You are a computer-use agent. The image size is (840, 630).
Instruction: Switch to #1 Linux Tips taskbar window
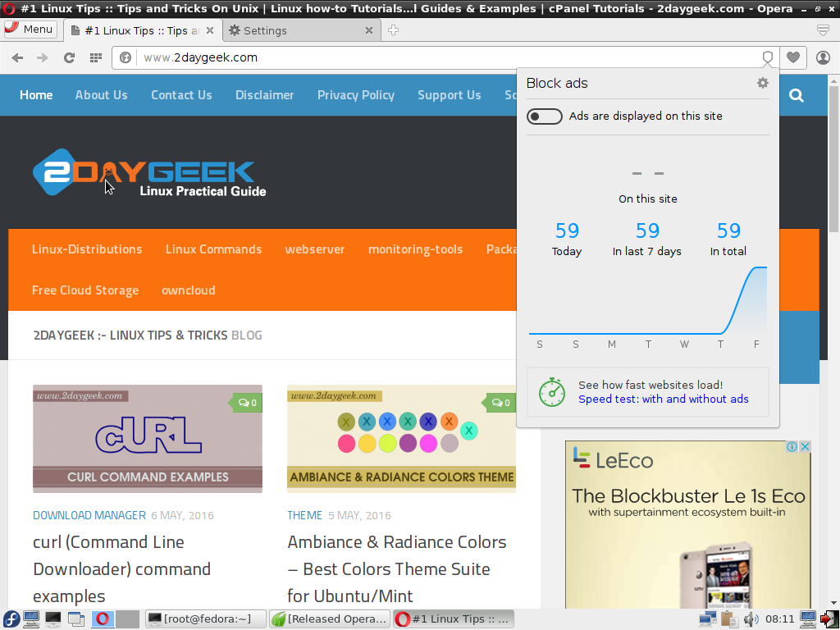(x=453, y=619)
